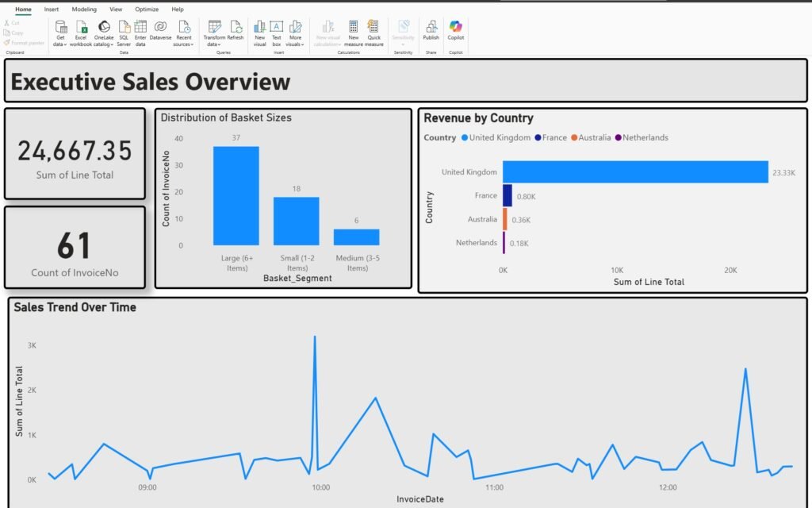Viewport: 812px width, 508px height.
Task: Switch to the Modeling tab
Action: (84, 10)
